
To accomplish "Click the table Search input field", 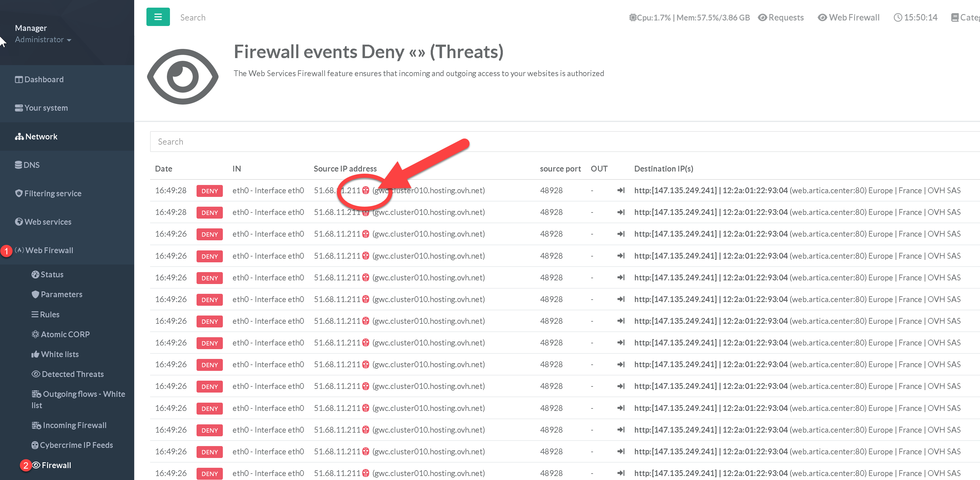I will click(532, 142).
